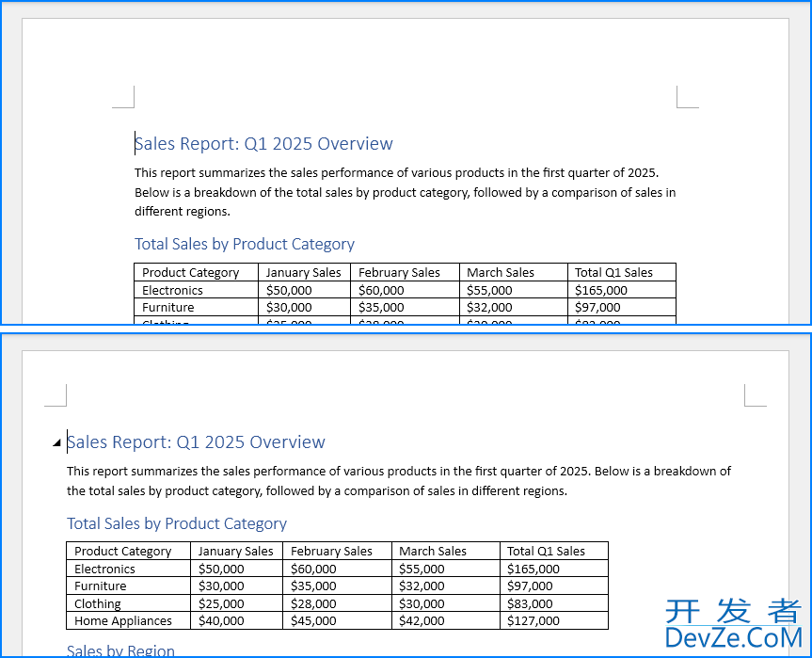The image size is (812, 658).
Task: Select Home Appliances' $40,000 January cell
Action: (237, 620)
